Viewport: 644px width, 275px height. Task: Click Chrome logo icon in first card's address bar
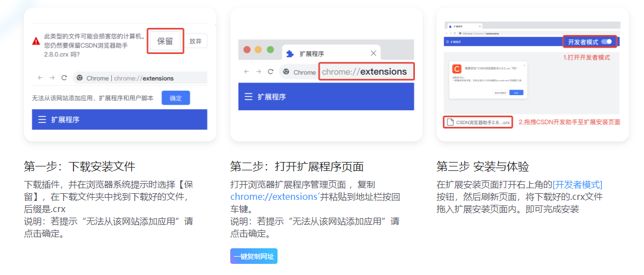pyautogui.click(x=80, y=78)
